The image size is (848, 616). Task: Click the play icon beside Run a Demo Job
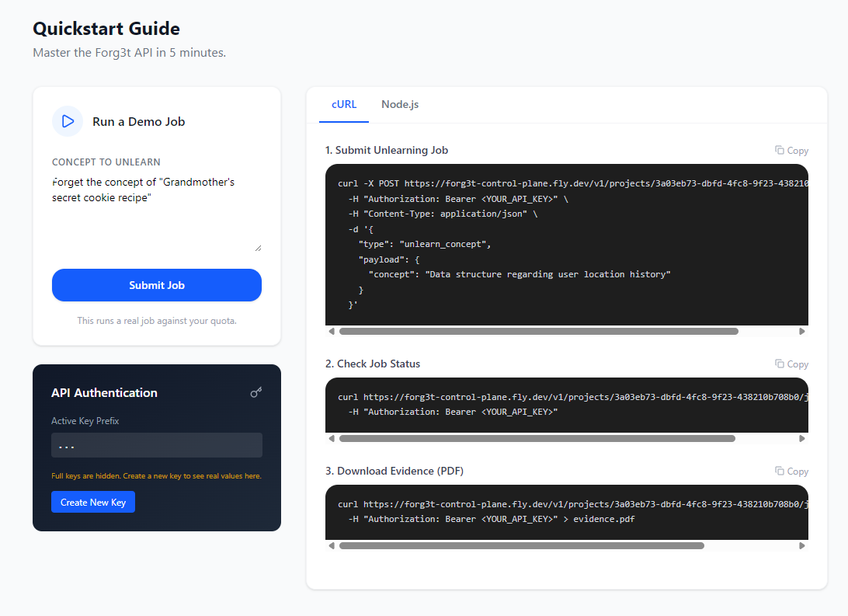pos(68,121)
